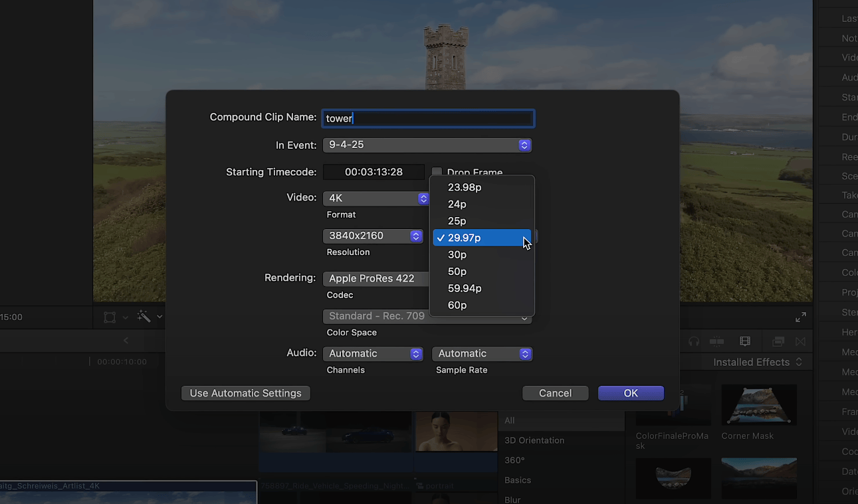Select the Corner Mask effect thumbnail
858x504 pixels.
pos(759,405)
